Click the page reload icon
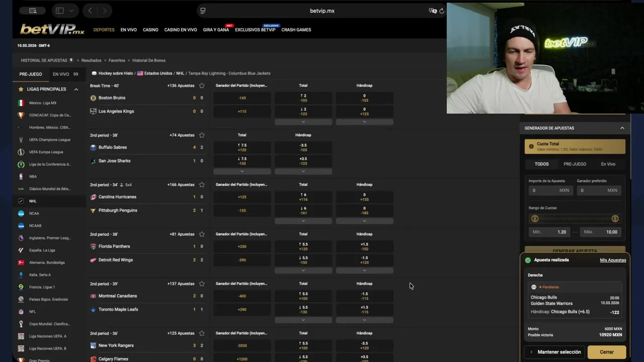 [x=442, y=11]
